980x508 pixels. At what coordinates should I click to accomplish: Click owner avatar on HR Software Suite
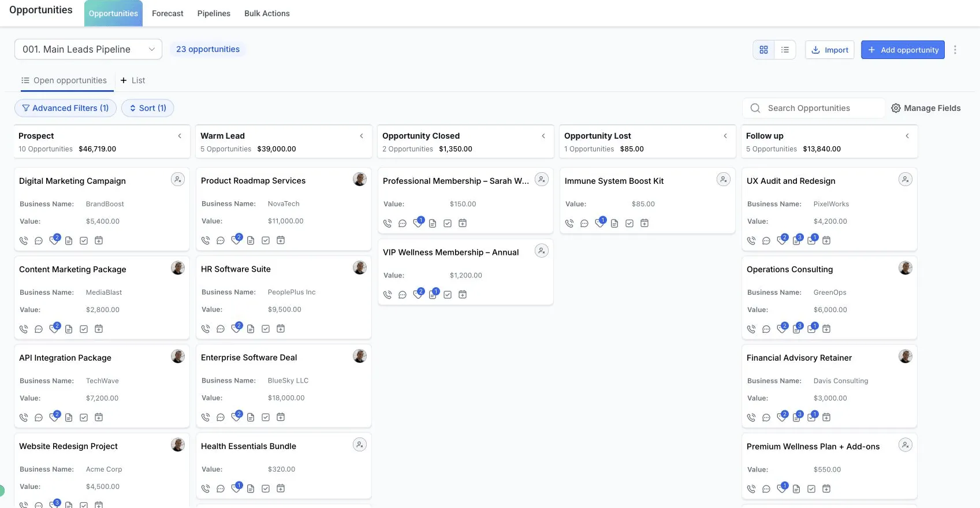pos(360,268)
